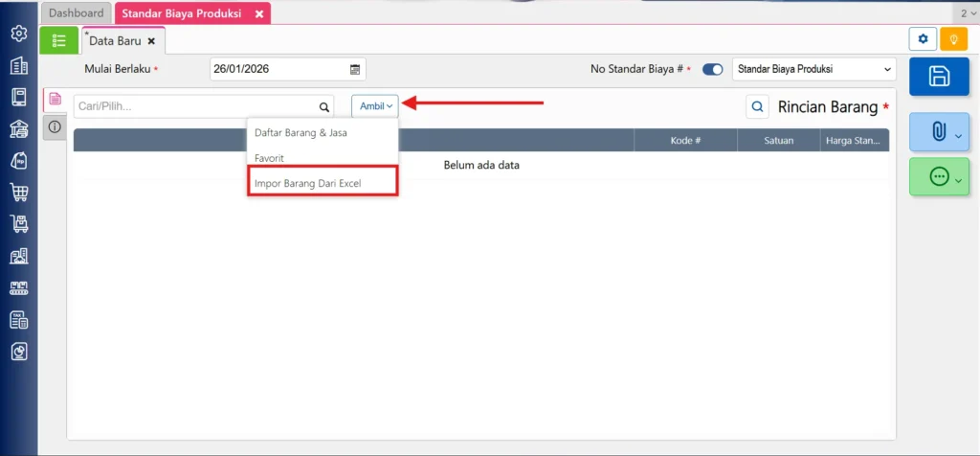Open the General Ledger book icon

pos(19,97)
